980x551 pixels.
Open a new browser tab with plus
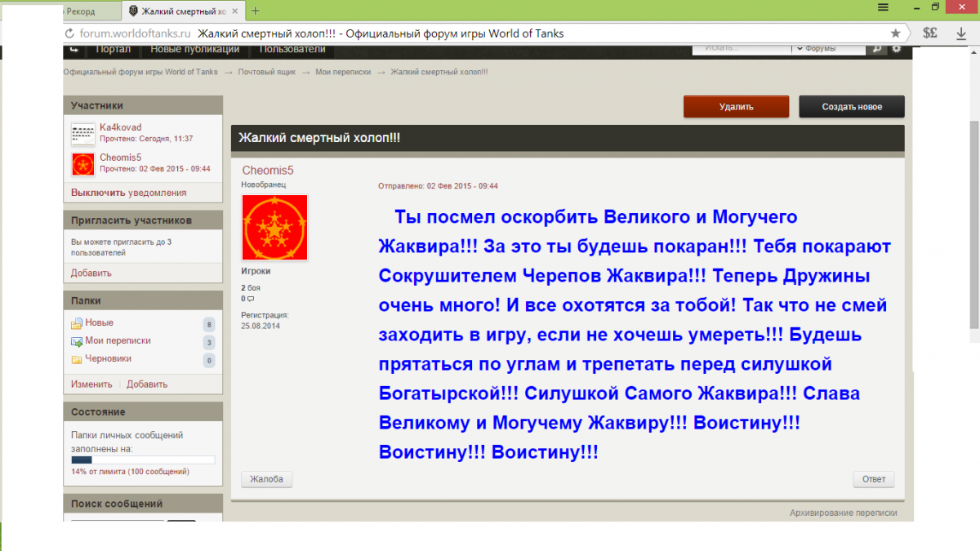256,11
